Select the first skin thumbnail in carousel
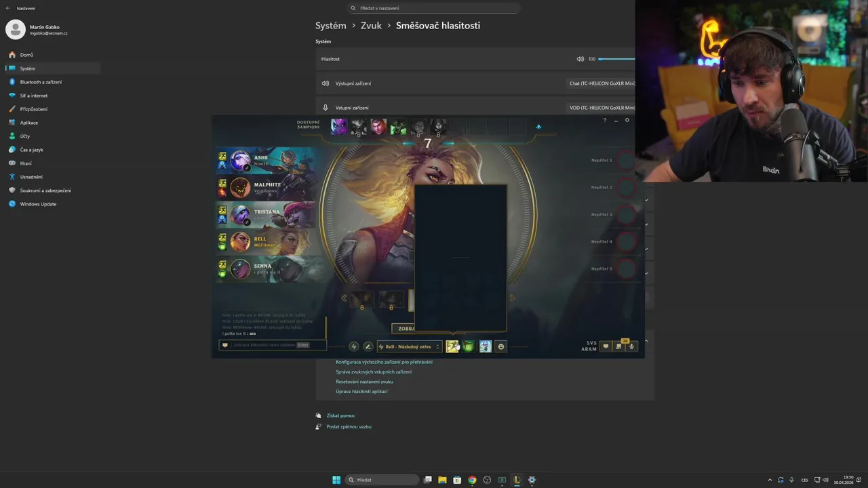868x488 pixels. click(x=361, y=299)
